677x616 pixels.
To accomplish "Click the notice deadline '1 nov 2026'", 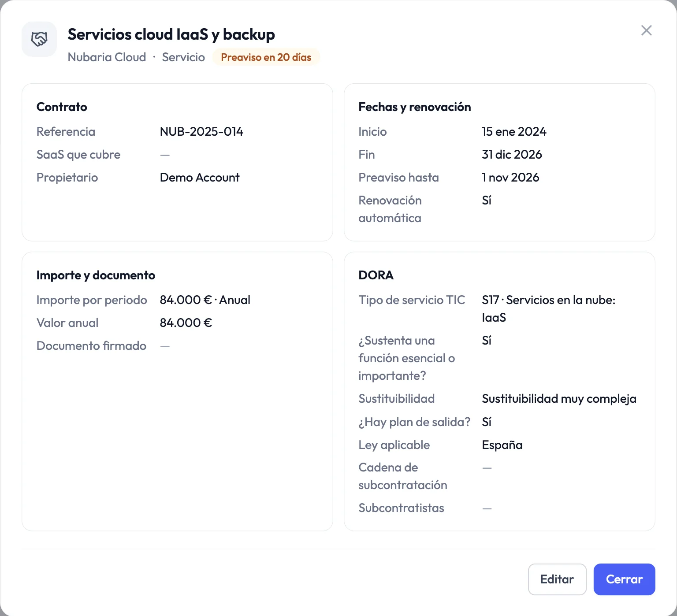I will 510,178.
